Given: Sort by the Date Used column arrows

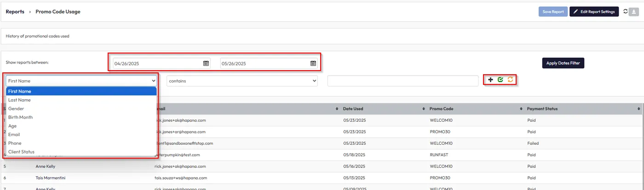Looking at the screenshot, I should pos(423,109).
